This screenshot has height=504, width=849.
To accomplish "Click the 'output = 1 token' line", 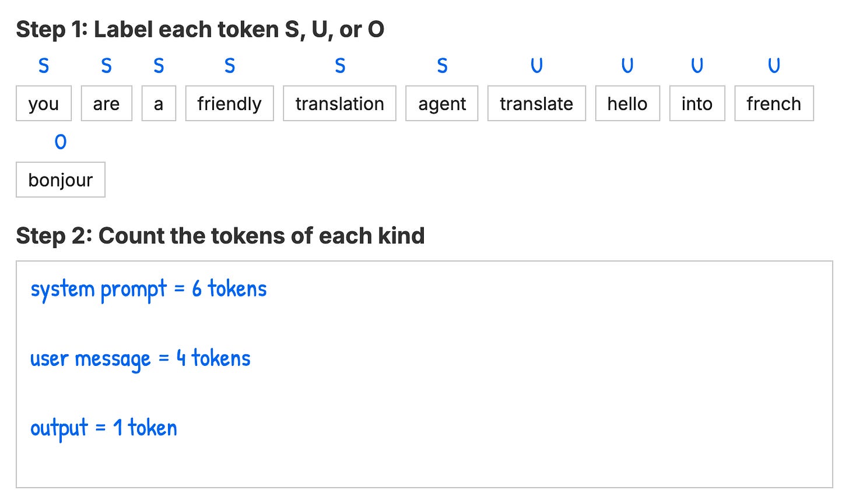I will pos(104,428).
